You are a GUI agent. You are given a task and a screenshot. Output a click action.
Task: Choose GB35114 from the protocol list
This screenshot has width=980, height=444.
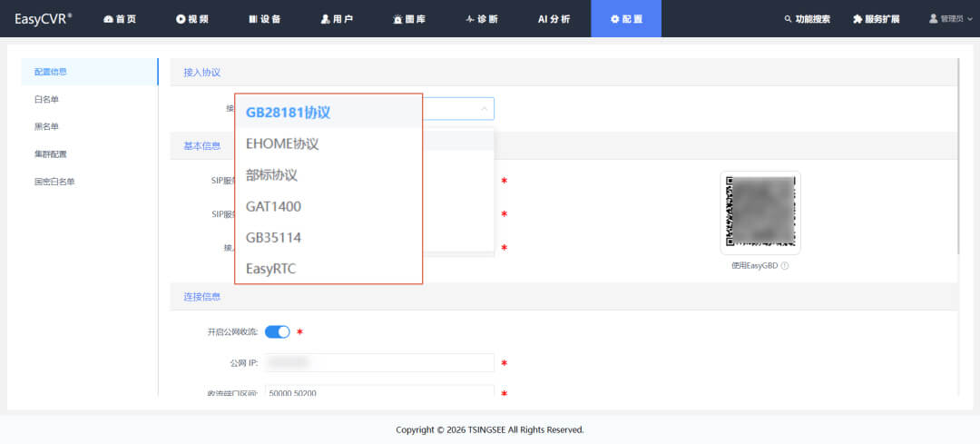tap(328, 238)
